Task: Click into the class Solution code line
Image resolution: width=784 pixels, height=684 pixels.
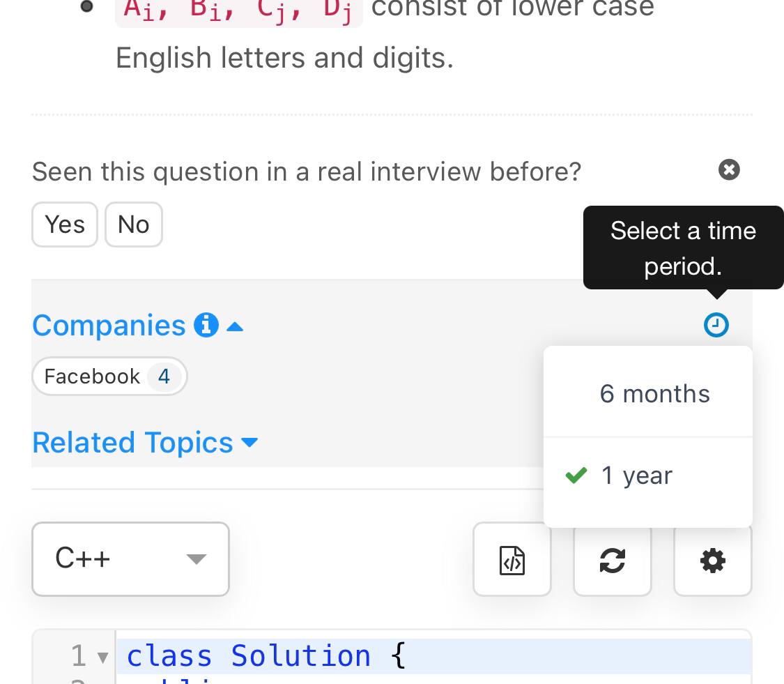Action: 434,655
